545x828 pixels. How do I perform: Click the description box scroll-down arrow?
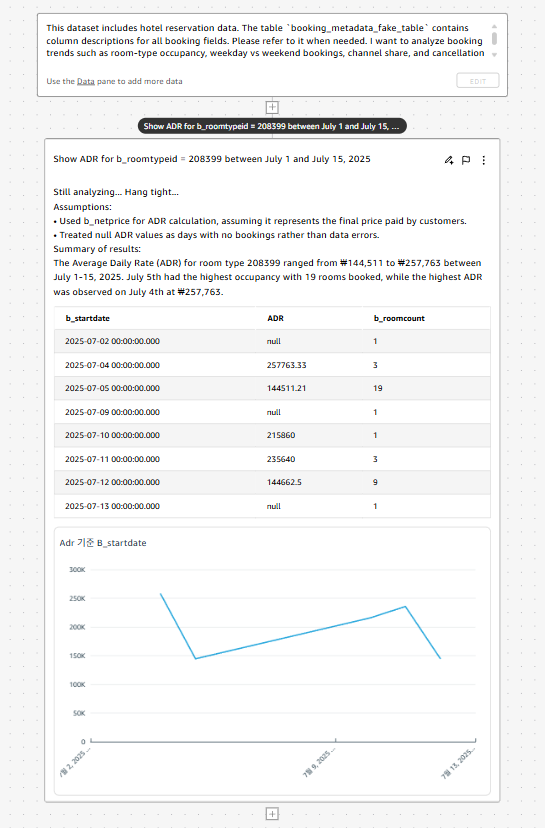[x=494, y=54]
